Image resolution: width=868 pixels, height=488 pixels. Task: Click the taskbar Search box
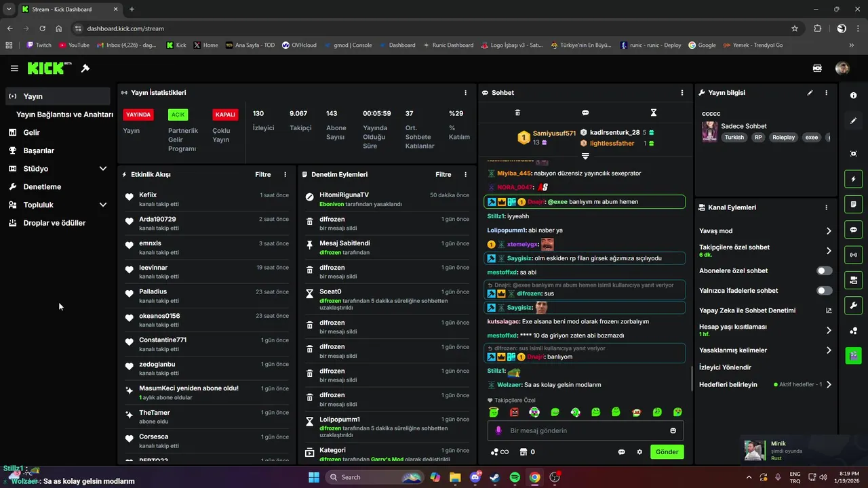pyautogui.click(x=375, y=477)
